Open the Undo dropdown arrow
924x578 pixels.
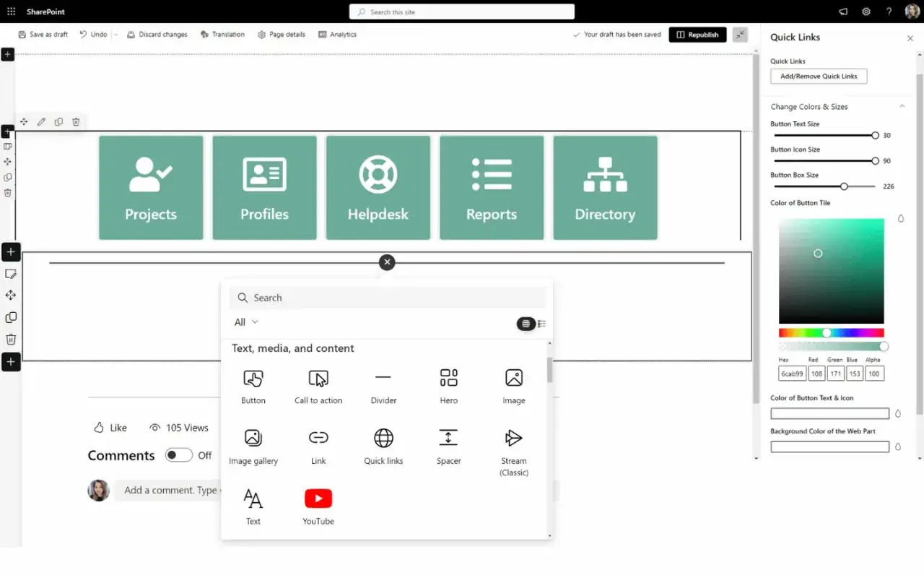click(x=115, y=35)
